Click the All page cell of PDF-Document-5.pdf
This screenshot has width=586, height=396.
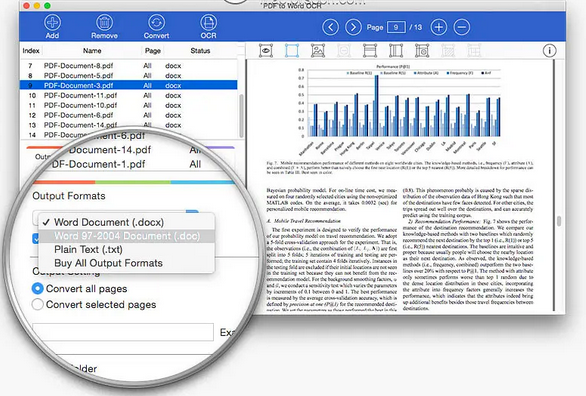click(x=147, y=75)
